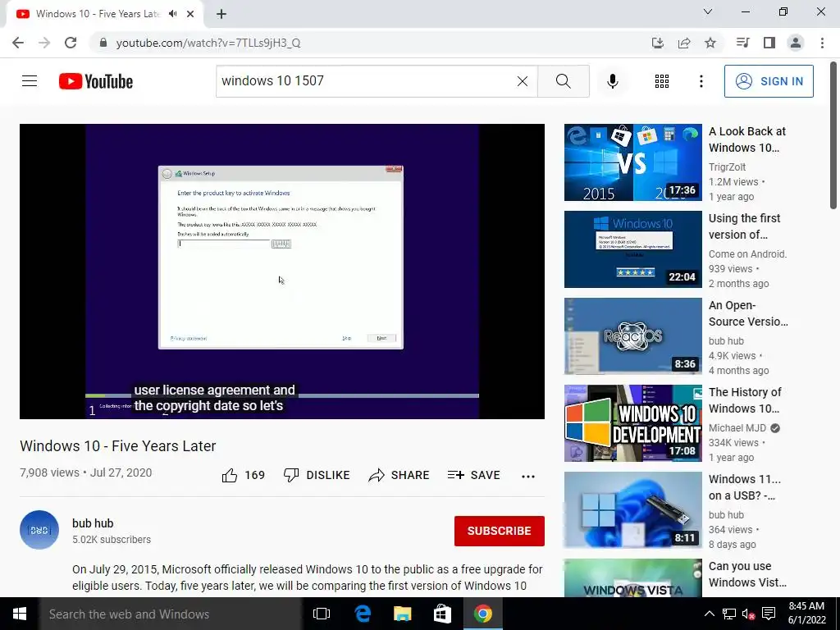Go forward in the browser

click(x=44, y=43)
